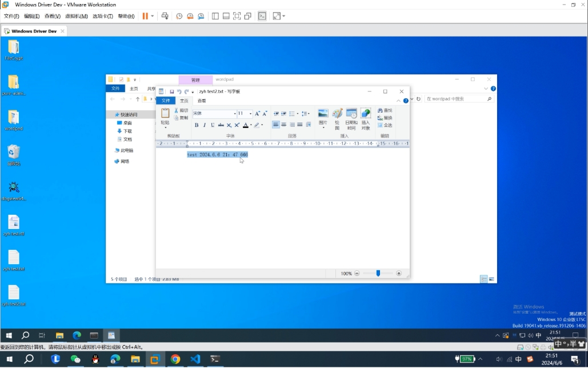Image resolution: width=588 pixels, height=368 pixels.
Task: Click the Find (查找) button
Action: [x=385, y=110]
